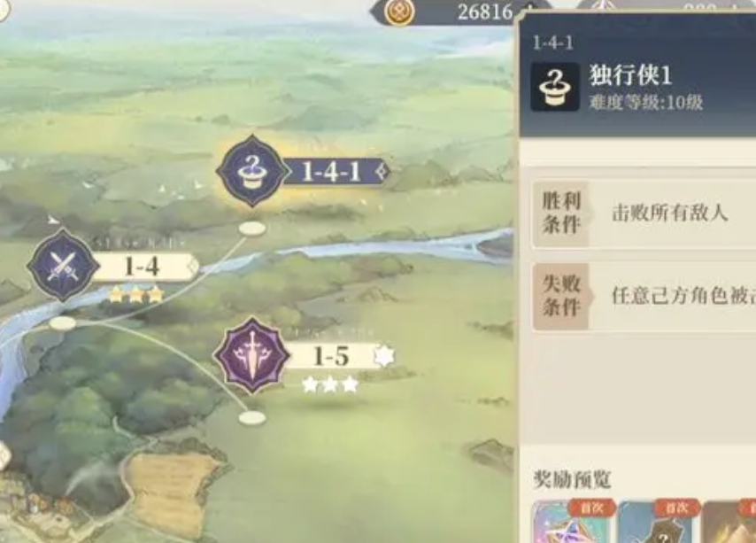
Task: Click the white path node below 1-5
Action: pos(252,417)
